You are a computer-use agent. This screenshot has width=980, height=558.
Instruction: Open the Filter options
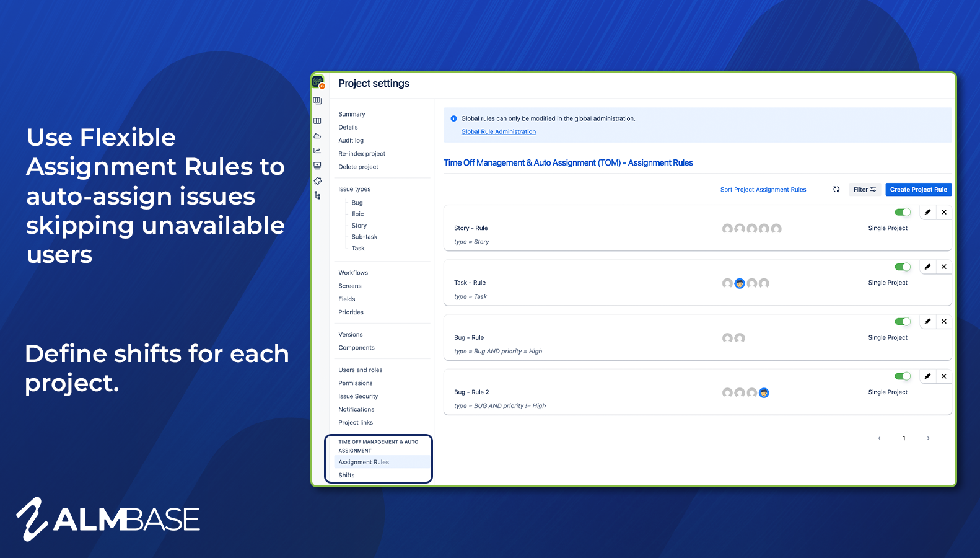click(865, 190)
